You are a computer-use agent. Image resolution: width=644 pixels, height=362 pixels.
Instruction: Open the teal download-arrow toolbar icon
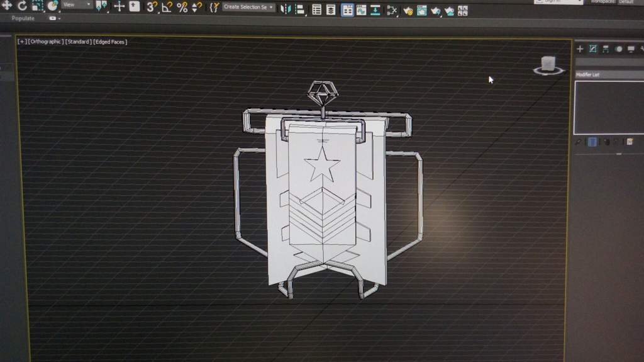(x=375, y=10)
